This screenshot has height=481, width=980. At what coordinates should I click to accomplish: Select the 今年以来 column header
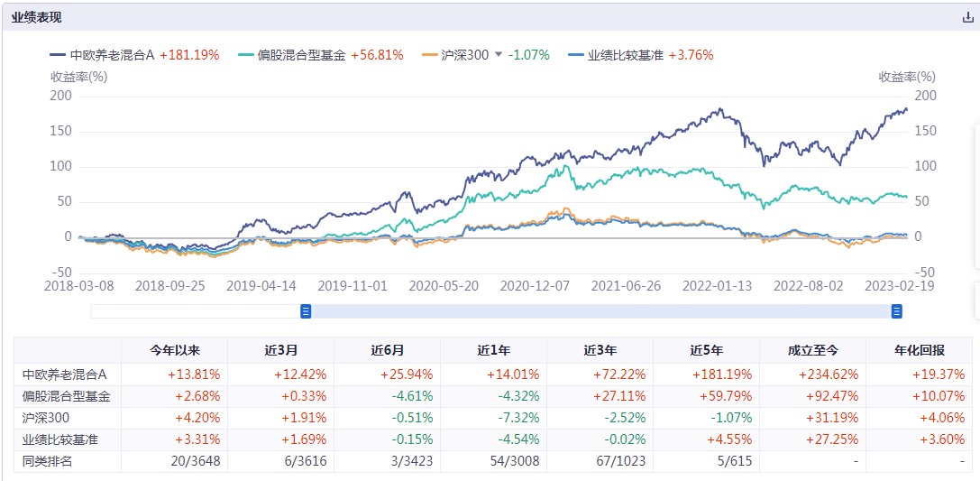point(174,350)
